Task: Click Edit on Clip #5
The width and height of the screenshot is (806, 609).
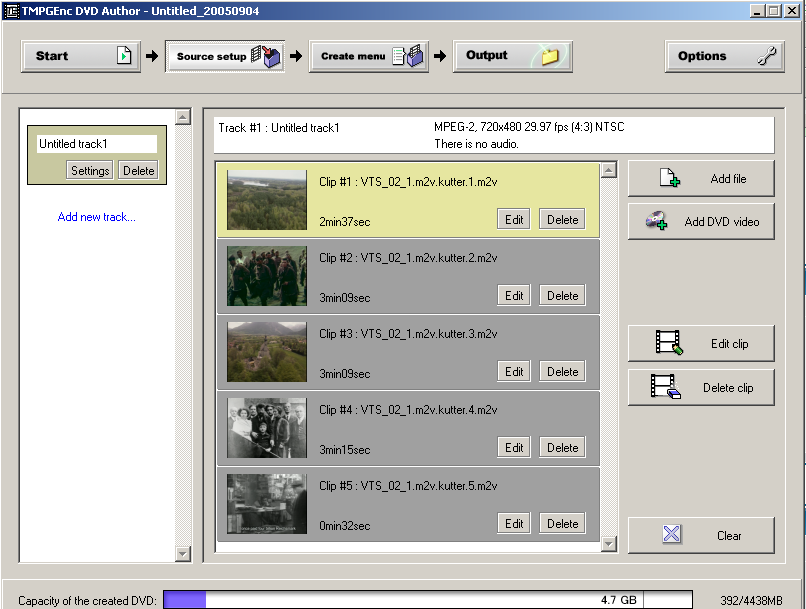Action: 514,524
